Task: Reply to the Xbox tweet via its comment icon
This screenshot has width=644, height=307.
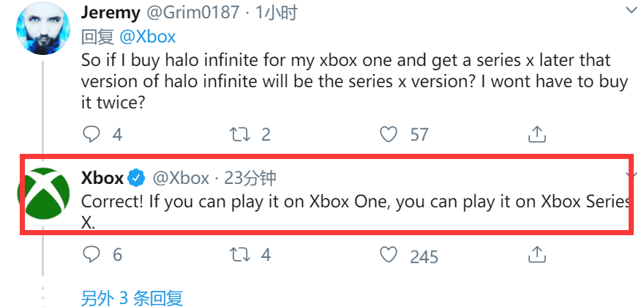Action: point(91,254)
